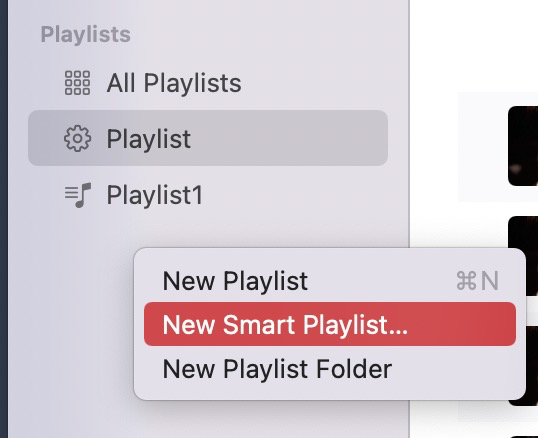This screenshot has height=438, width=538.
Task: Click empty sidebar space left of context menu
Action: (x=70, y=324)
